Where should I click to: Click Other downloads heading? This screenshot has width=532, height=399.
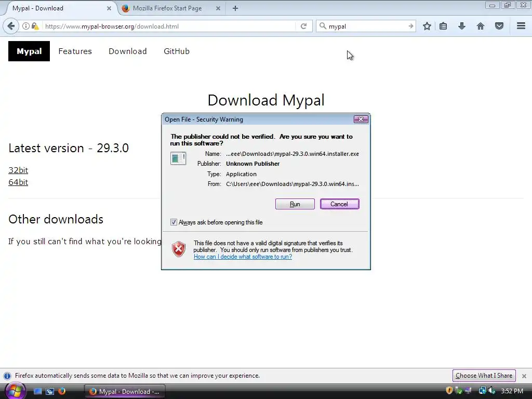tap(56, 219)
